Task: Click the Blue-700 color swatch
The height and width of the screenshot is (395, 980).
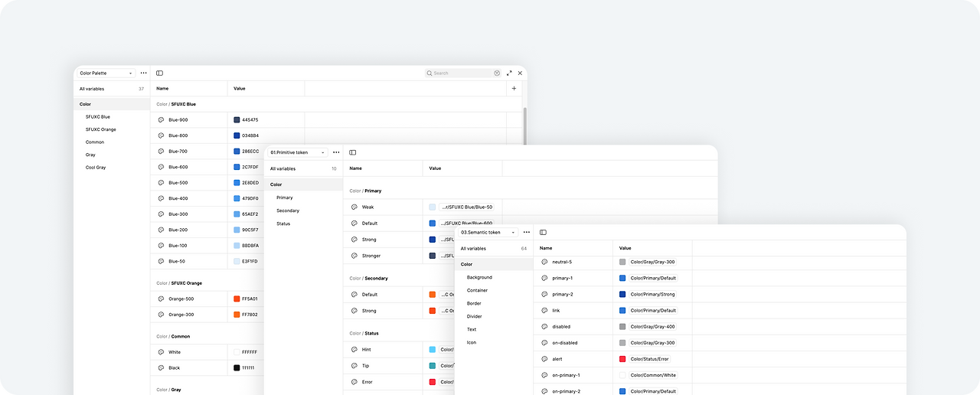Action: click(237, 152)
